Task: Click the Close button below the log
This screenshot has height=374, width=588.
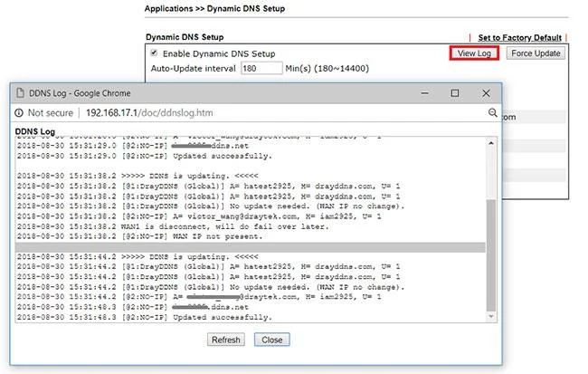Action: coord(272,340)
